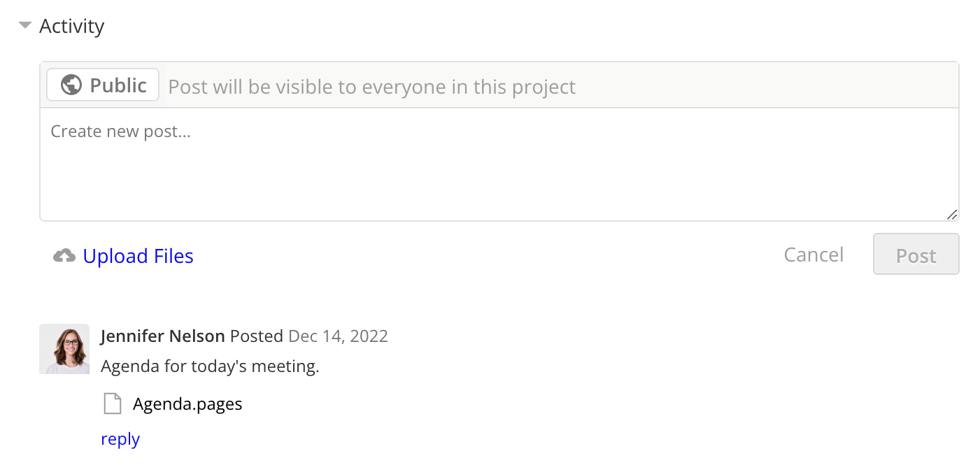Image resolution: width=980 pixels, height=465 pixels.
Task: Click the globe icon in Public button
Action: click(x=71, y=85)
